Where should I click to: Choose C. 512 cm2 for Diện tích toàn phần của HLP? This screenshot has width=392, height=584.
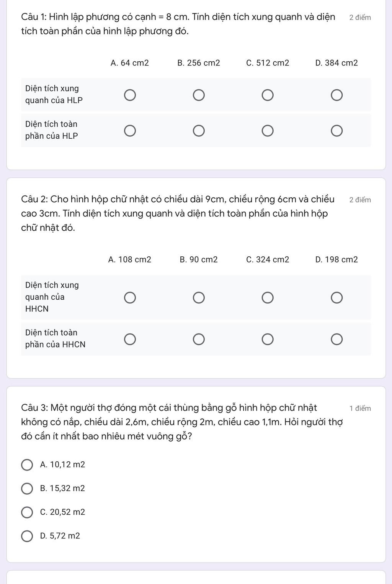(268, 131)
